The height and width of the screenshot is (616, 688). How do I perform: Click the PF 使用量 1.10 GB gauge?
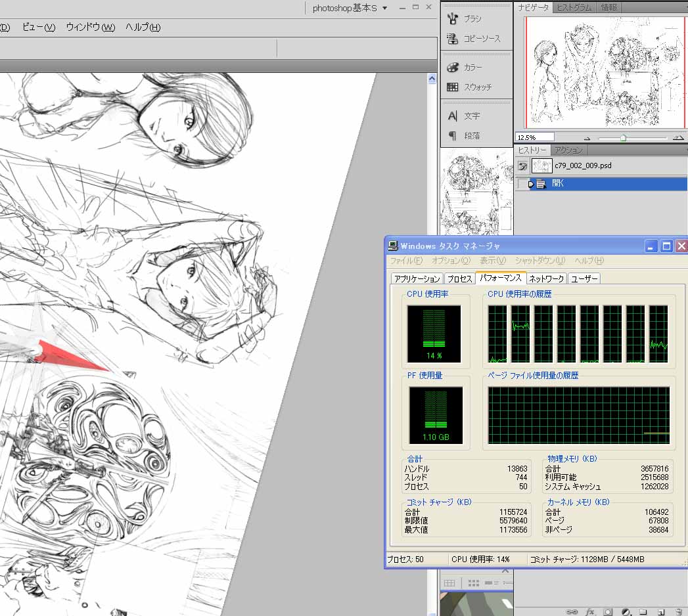click(436, 415)
